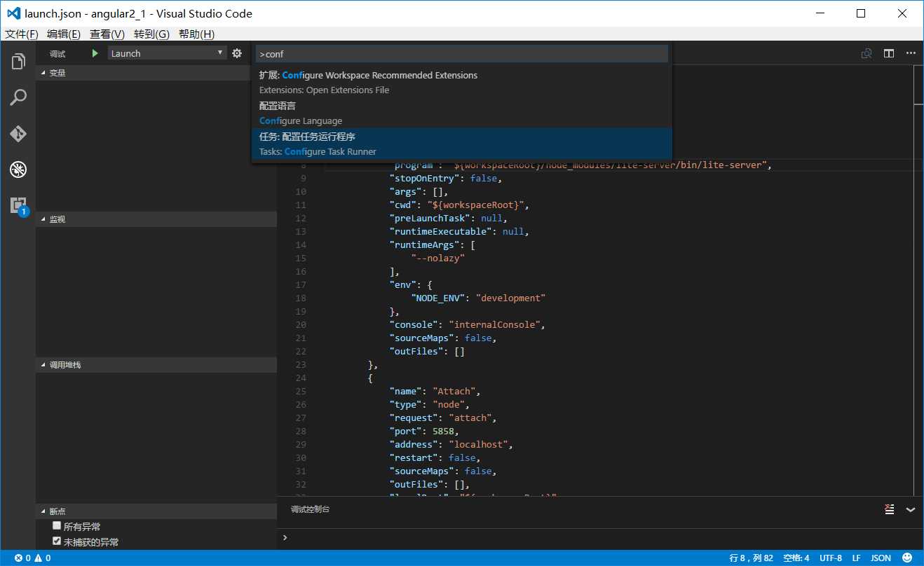Click "internalConsole" value on line 20
This screenshot has width=924, height=566.
(x=494, y=324)
